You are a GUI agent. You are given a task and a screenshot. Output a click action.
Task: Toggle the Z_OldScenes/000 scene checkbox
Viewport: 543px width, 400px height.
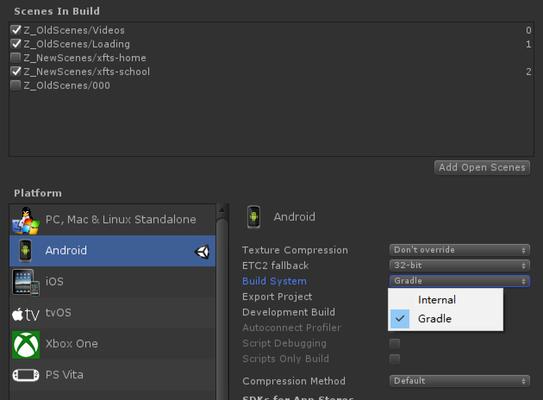point(16,85)
